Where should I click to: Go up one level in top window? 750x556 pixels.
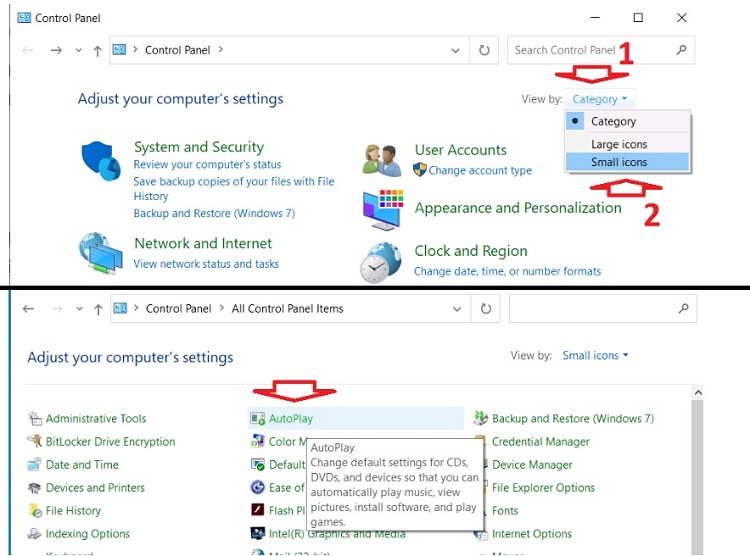[x=98, y=50]
